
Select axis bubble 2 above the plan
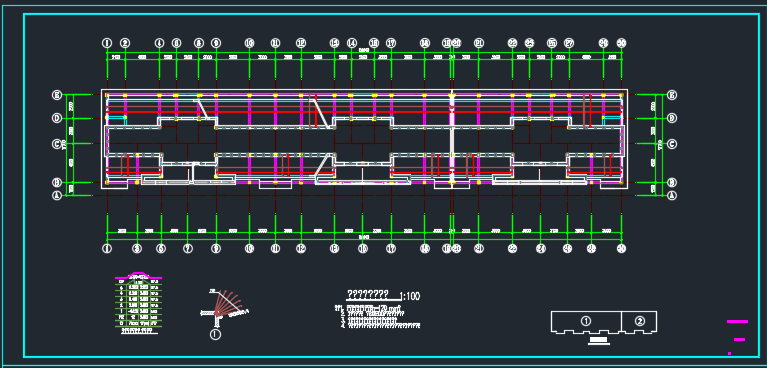click(x=125, y=43)
